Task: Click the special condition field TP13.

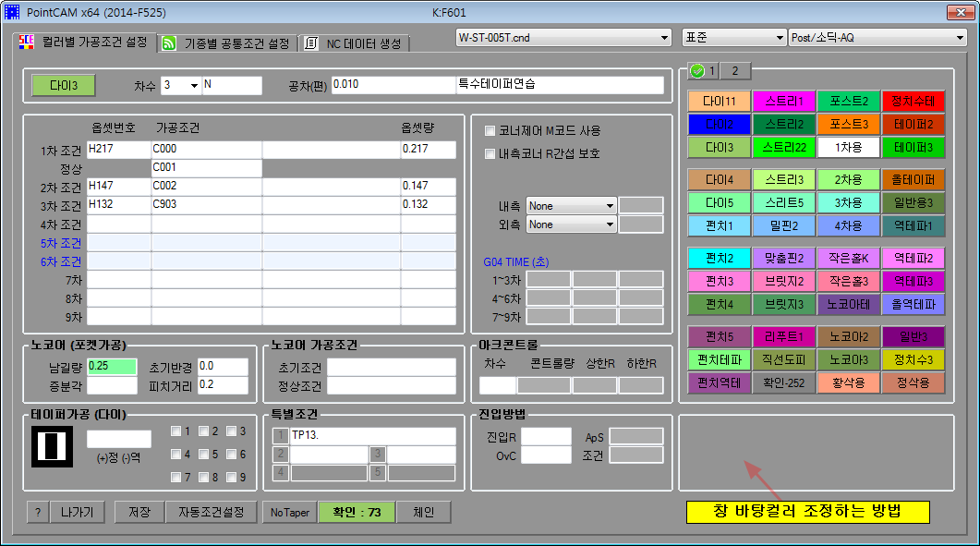Action: [x=373, y=436]
